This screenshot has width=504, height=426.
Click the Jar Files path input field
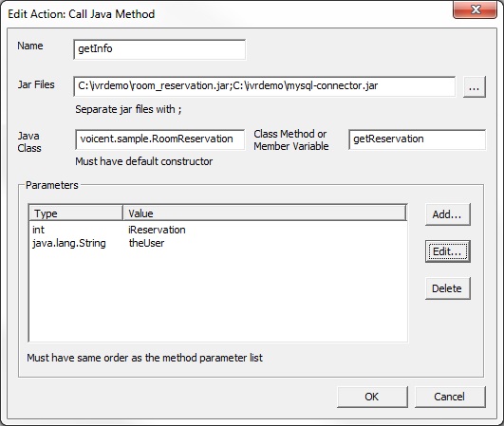[264, 86]
